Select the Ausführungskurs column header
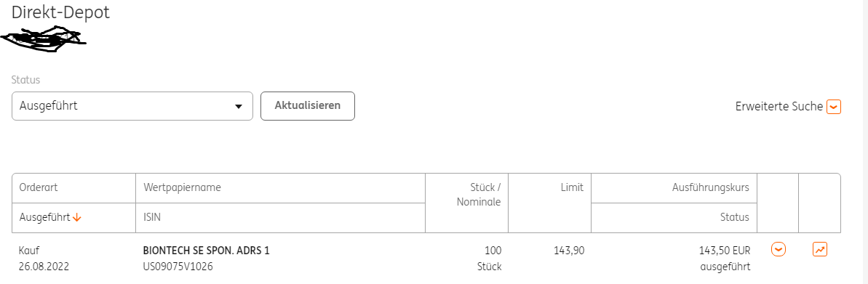The image size is (868, 284). [x=711, y=188]
